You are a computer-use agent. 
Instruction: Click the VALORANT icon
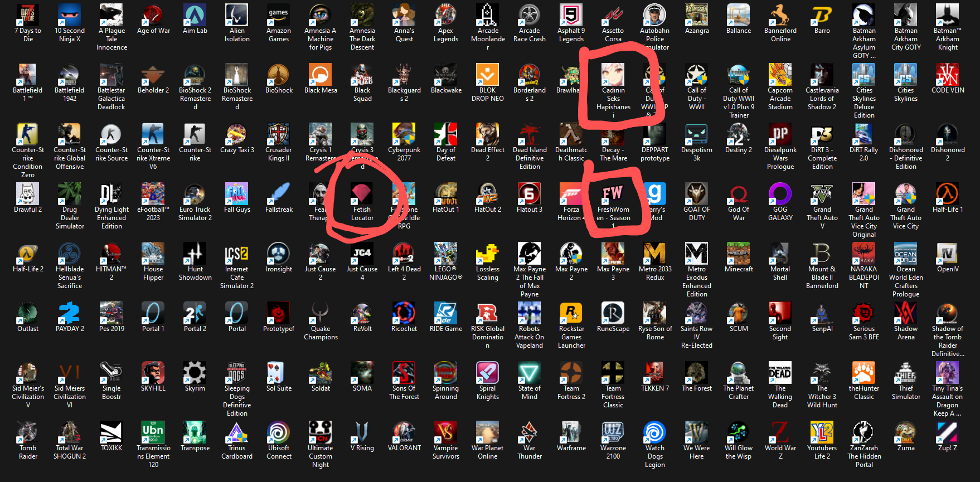[404, 432]
